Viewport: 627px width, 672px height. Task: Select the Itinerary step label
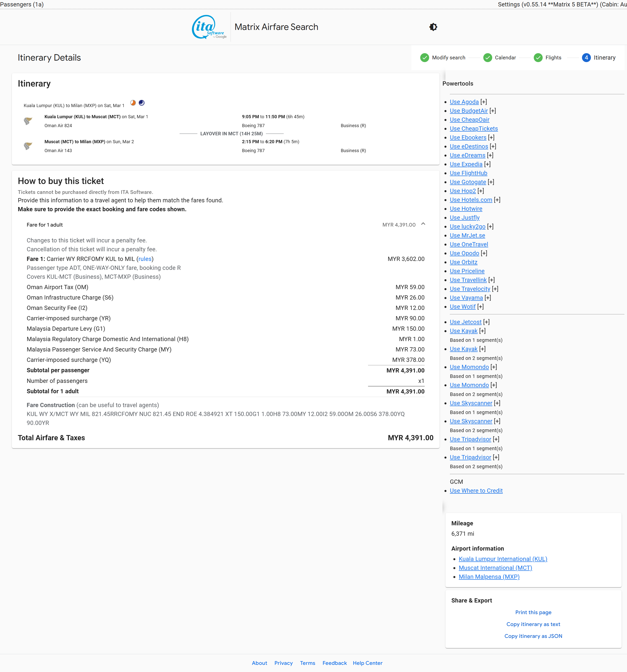(x=604, y=58)
